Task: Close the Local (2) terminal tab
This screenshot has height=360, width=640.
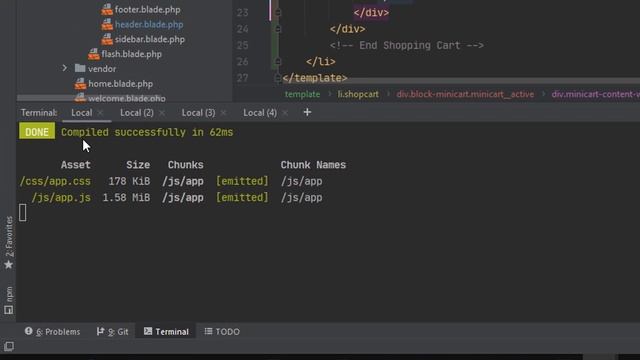Action: click(x=162, y=113)
